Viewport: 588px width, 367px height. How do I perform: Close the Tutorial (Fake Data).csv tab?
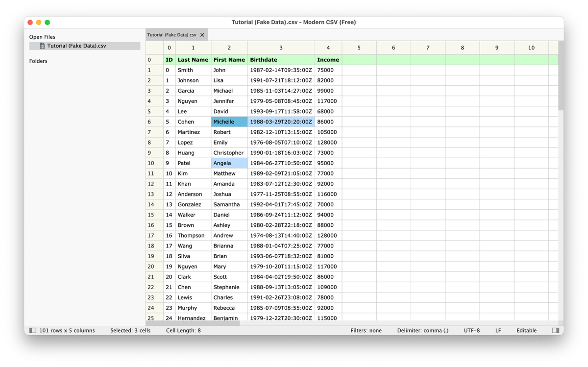point(202,35)
